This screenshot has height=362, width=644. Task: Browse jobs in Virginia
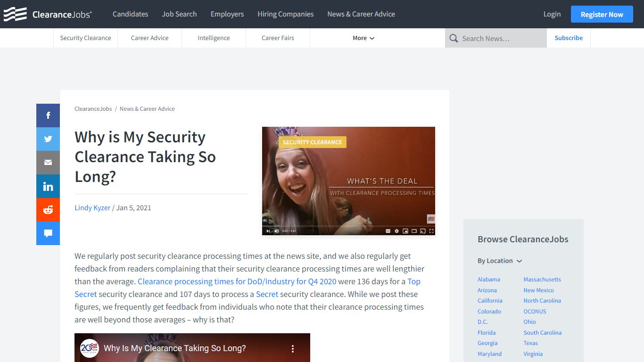click(x=533, y=354)
